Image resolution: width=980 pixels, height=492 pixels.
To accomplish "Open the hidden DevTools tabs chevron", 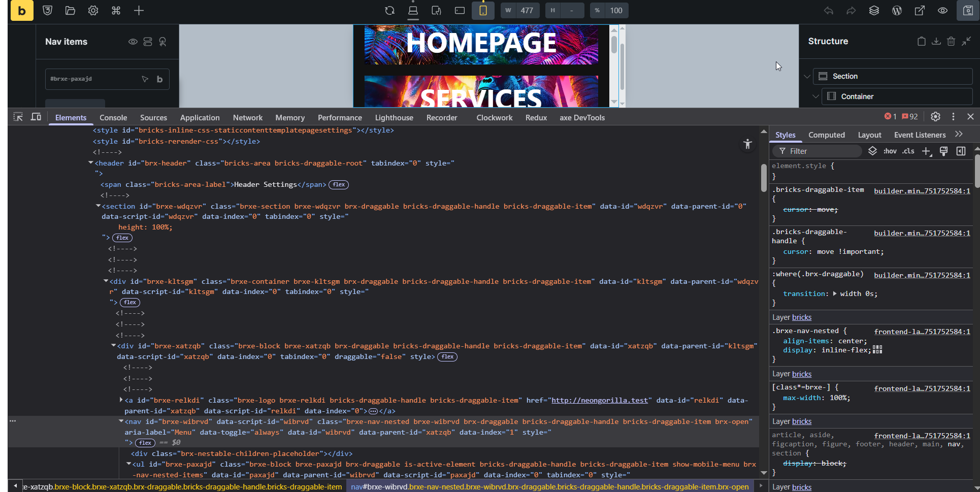I will coord(959,134).
